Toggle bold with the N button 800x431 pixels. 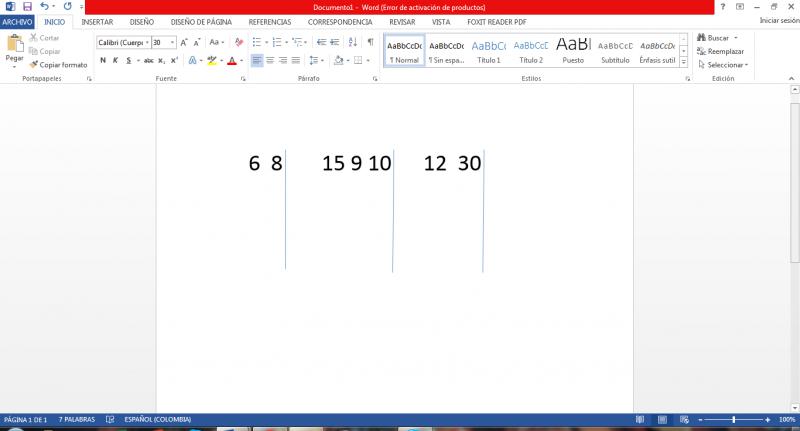(x=103, y=60)
